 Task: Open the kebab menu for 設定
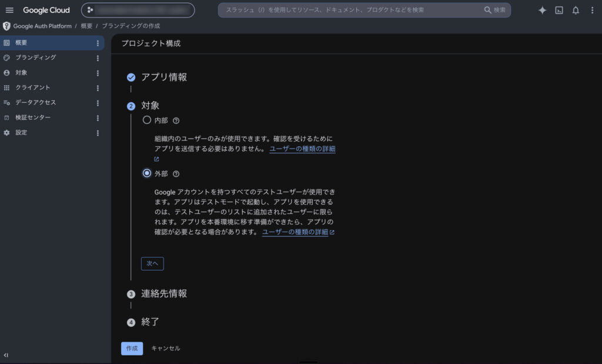point(98,133)
